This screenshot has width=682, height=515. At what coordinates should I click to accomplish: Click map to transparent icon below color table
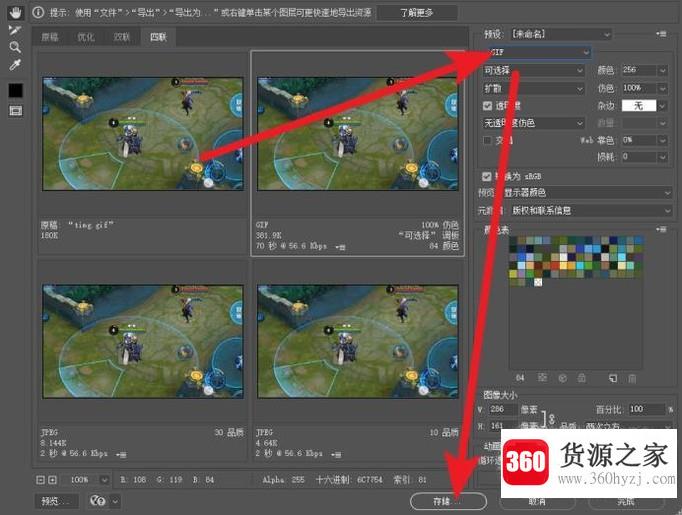coord(542,378)
